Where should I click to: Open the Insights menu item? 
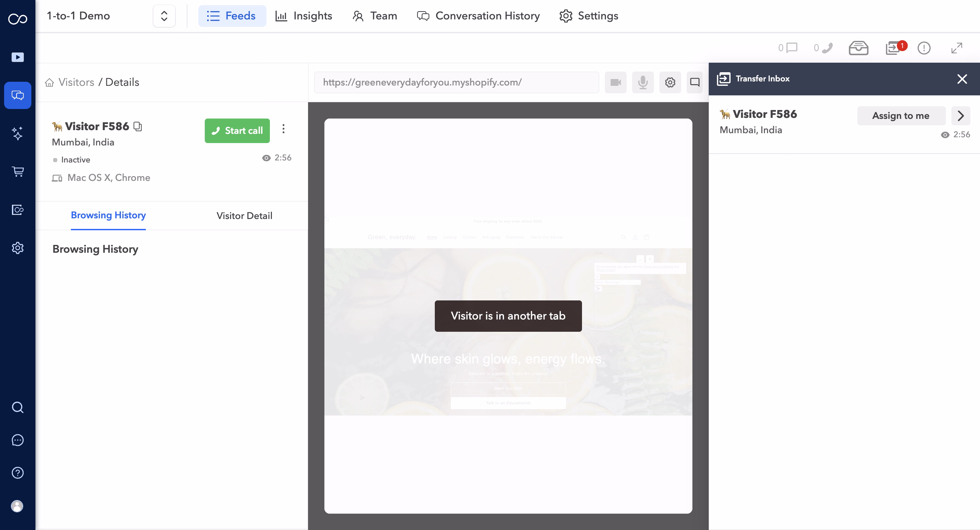(x=304, y=16)
